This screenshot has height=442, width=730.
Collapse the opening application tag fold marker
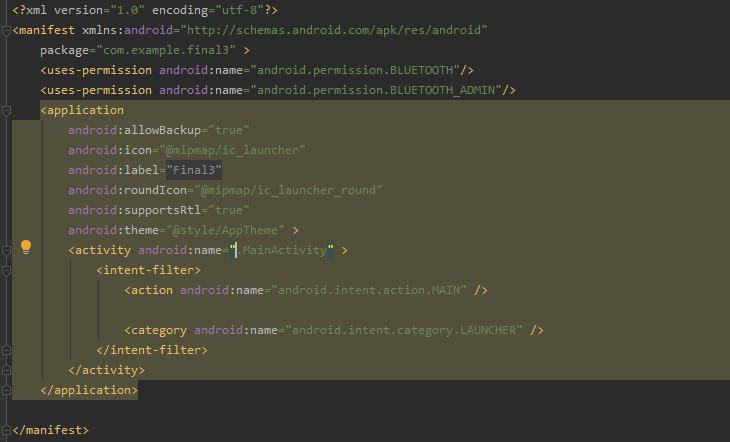[x=6, y=111]
